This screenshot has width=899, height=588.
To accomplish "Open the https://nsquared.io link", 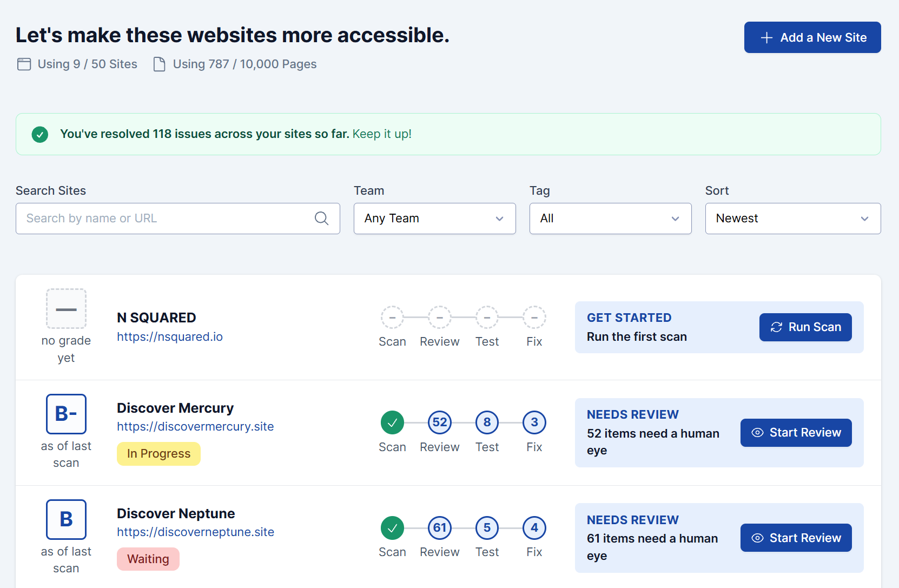I will [x=170, y=336].
